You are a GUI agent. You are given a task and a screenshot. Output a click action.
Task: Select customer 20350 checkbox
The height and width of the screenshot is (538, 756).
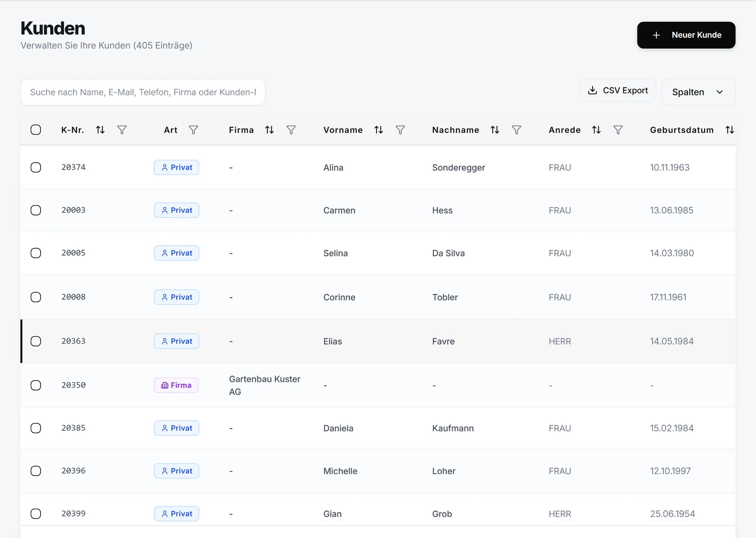(x=36, y=385)
